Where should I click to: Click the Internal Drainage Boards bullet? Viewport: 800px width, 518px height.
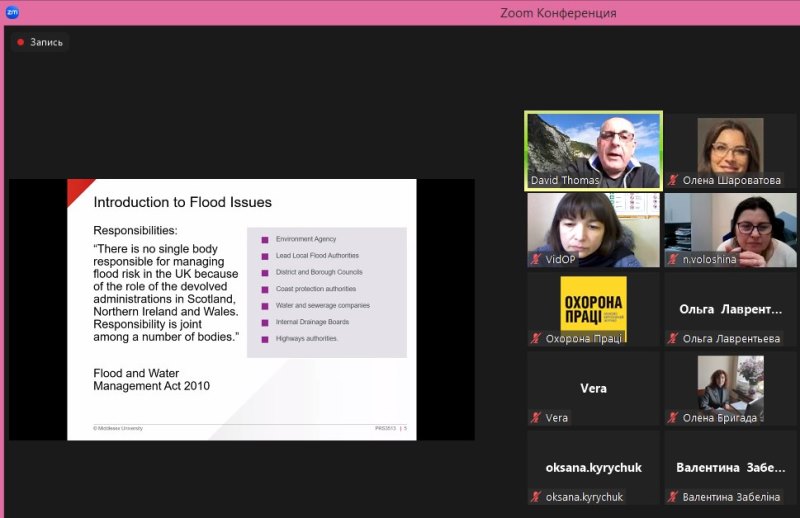point(305,322)
